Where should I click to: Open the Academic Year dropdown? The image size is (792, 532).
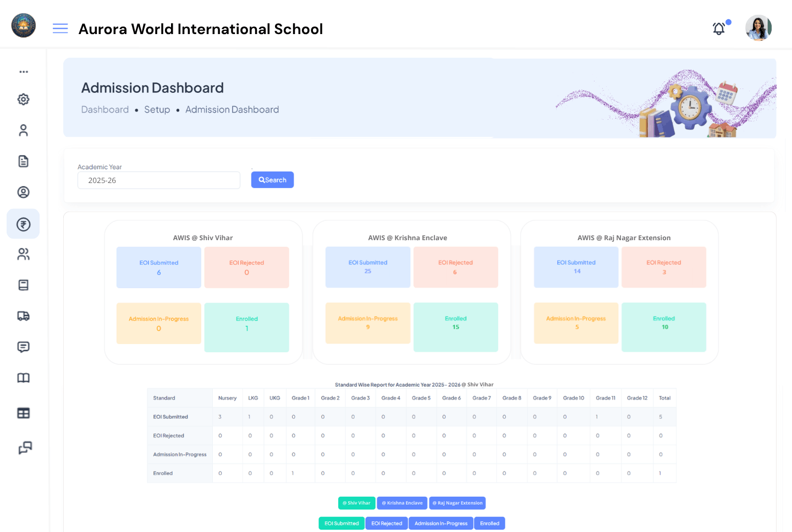158,180
